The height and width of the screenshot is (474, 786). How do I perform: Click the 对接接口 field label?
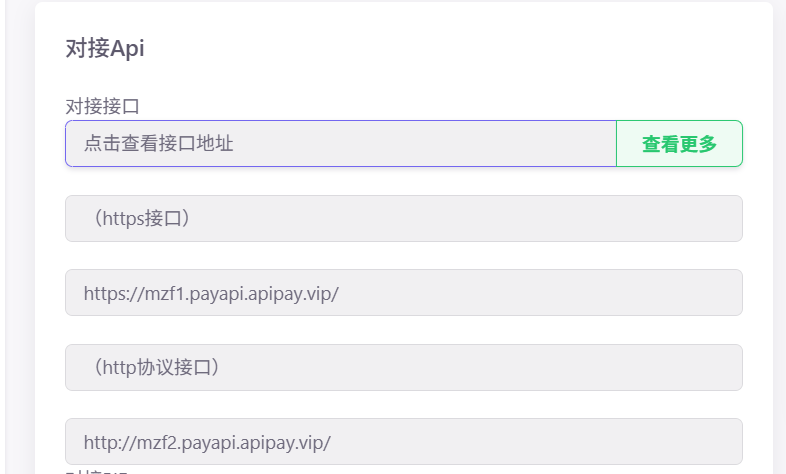coord(101,106)
